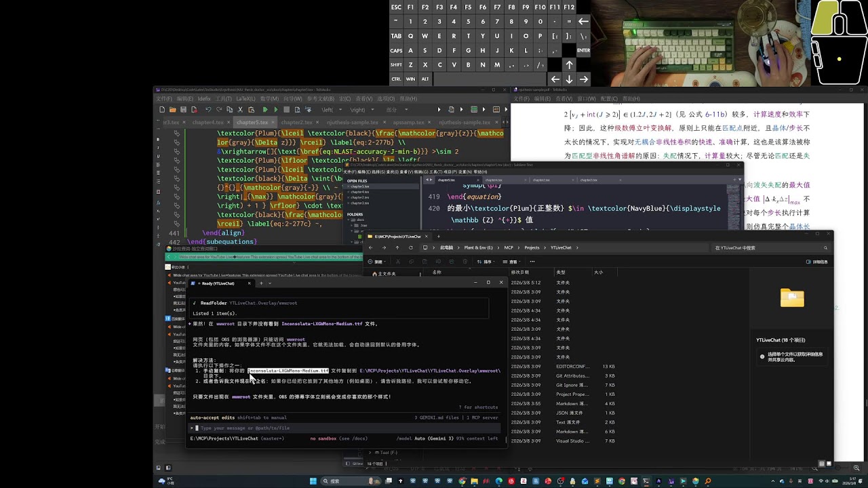Viewport: 868px width, 488px height.
Task: Click the search box 在 YTLiveChat 中搜索
Action: [770, 247]
